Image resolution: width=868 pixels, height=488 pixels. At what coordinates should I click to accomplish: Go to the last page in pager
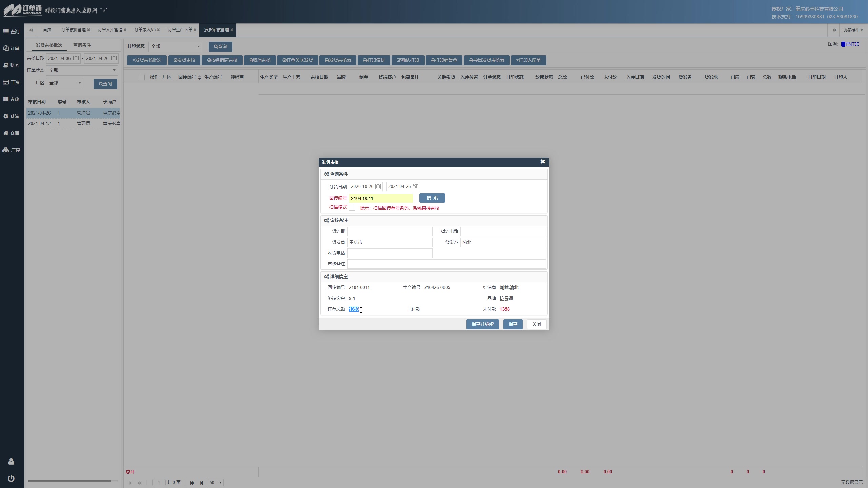click(202, 483)
